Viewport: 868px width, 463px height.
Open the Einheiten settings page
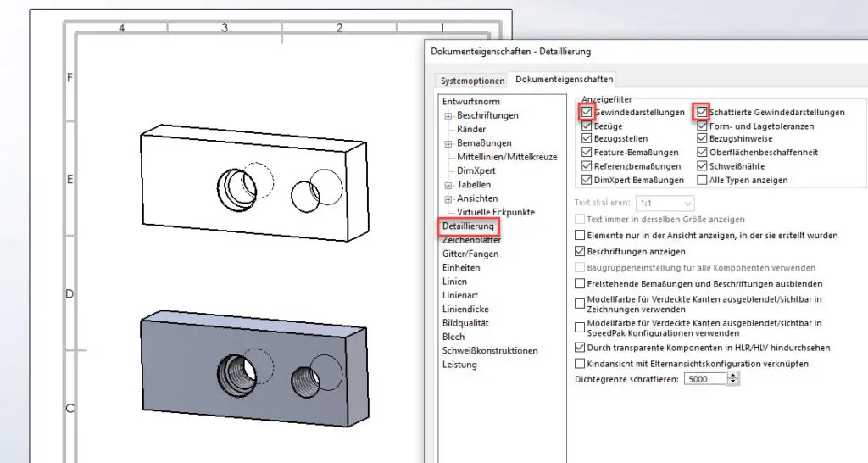461,268
